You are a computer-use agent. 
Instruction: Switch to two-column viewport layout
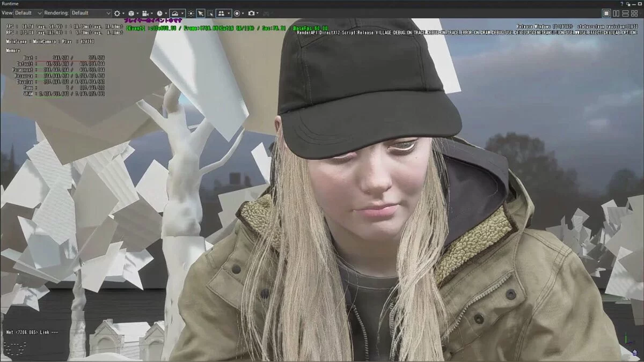click(616, 13)
